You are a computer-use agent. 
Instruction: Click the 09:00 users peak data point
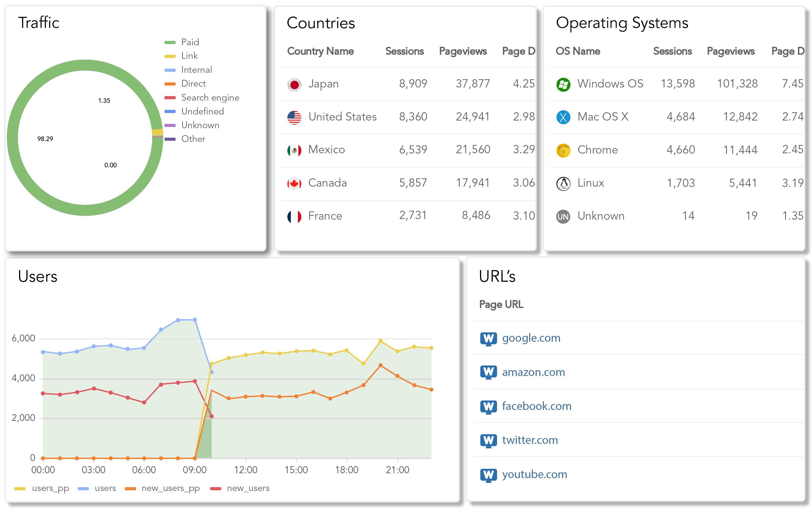[x=195, y=320]
